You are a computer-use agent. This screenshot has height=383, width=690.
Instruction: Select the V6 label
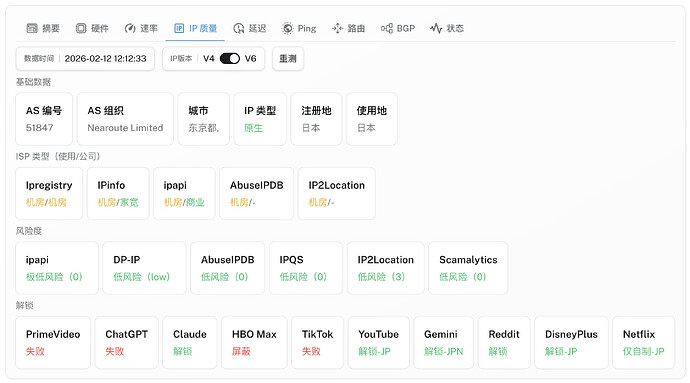[x=250, y=59]
